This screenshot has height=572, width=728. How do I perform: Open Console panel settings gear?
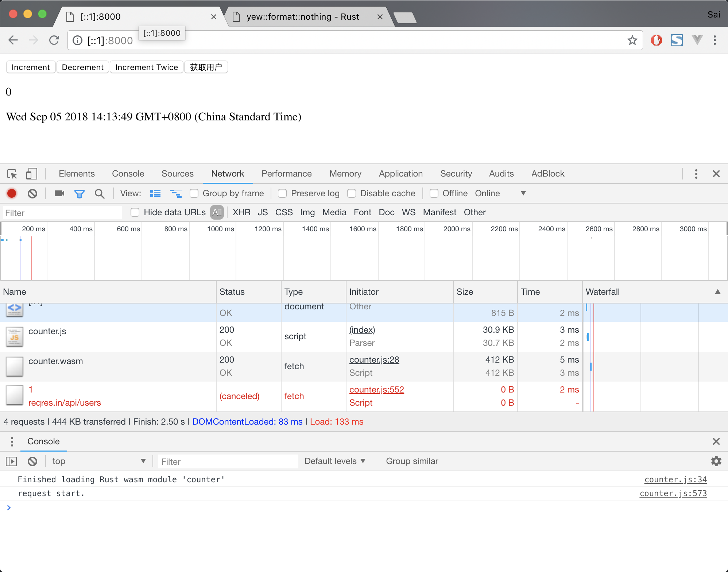[716, 461]
